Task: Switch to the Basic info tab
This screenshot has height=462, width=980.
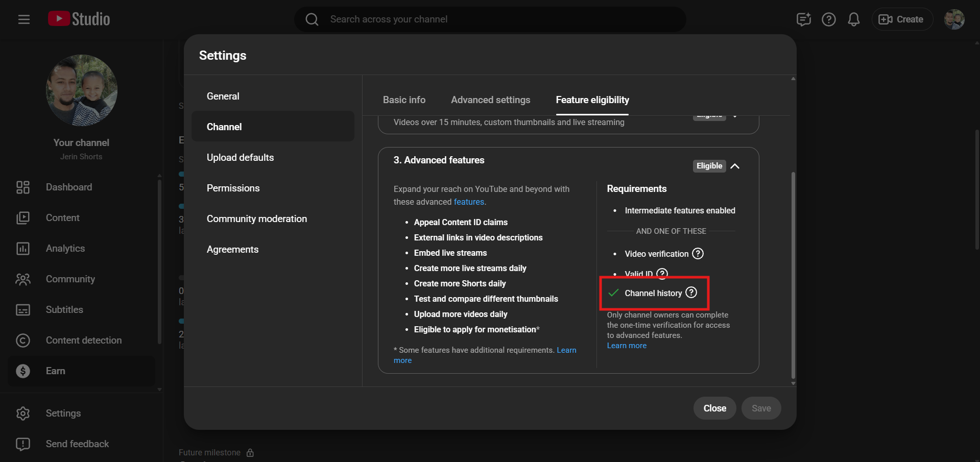Action: (404, 100)
